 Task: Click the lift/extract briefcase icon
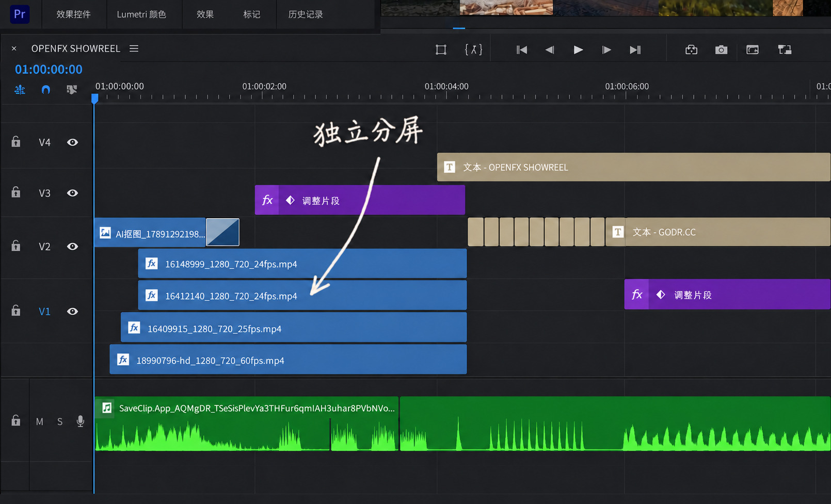691,50
